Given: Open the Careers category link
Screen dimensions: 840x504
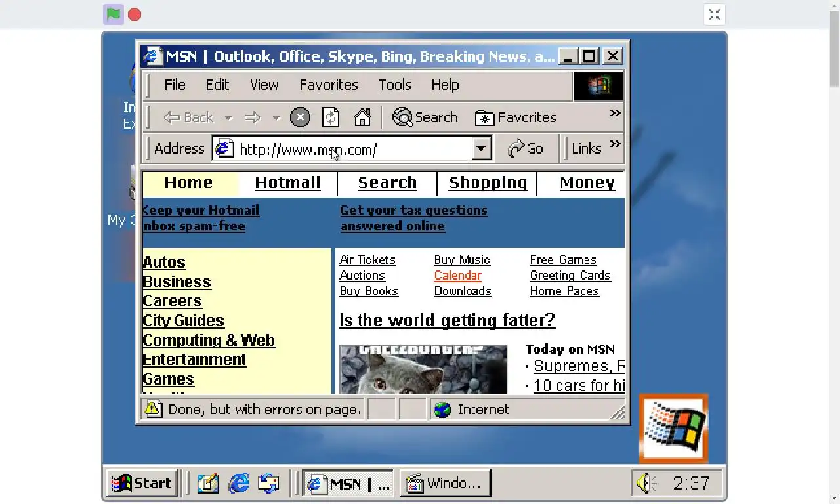Looking at the screenshot, I should 172,301.
